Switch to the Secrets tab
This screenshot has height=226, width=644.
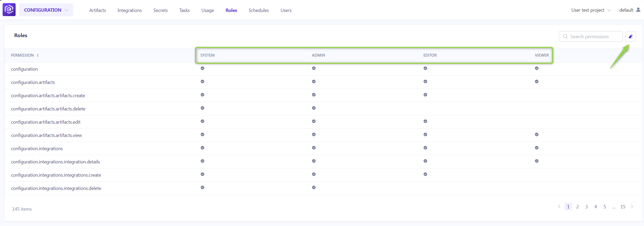(160, 10)
